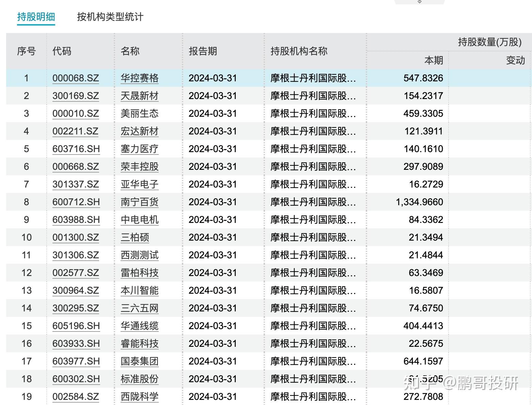Sort by 名称 column header
The width and height of the screenshot is (532, 405).
[130, 51]
